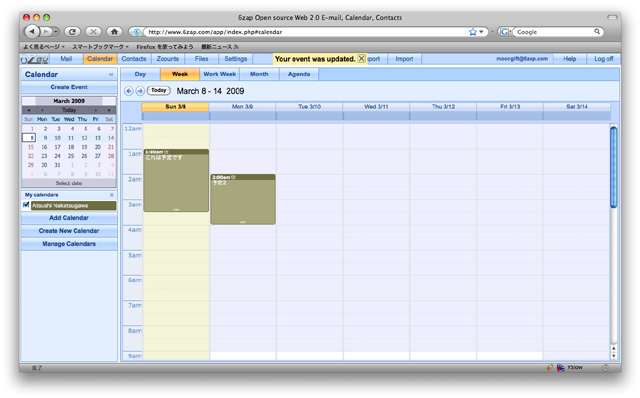Go back with the browser Back arrow
The image size is (640, 398).
pos(32,31)
